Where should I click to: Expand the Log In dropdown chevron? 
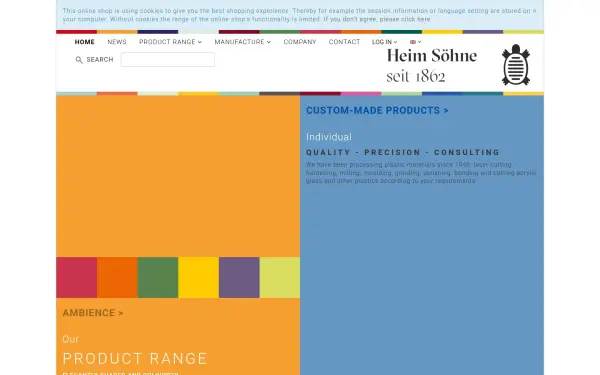(x=396, y=42)
